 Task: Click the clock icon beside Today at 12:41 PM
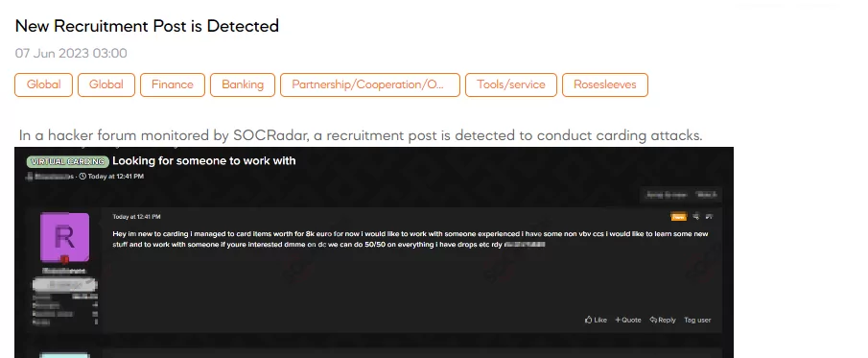click(x=82, y=177)
